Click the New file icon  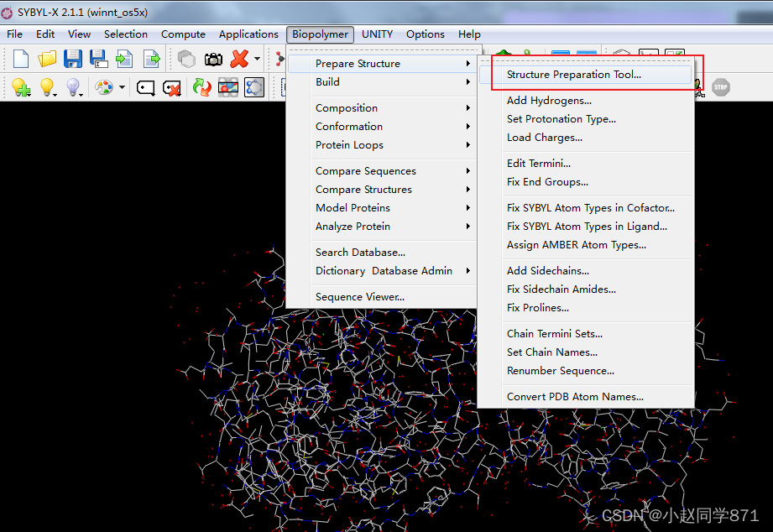pyautogui.click(x=21, y=59)
